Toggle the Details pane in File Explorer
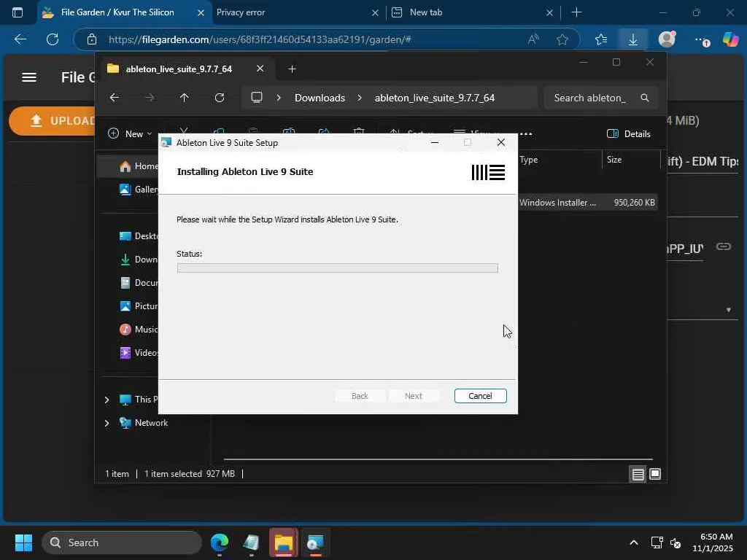This screenshot has height=560, width=747. (628, 134)
